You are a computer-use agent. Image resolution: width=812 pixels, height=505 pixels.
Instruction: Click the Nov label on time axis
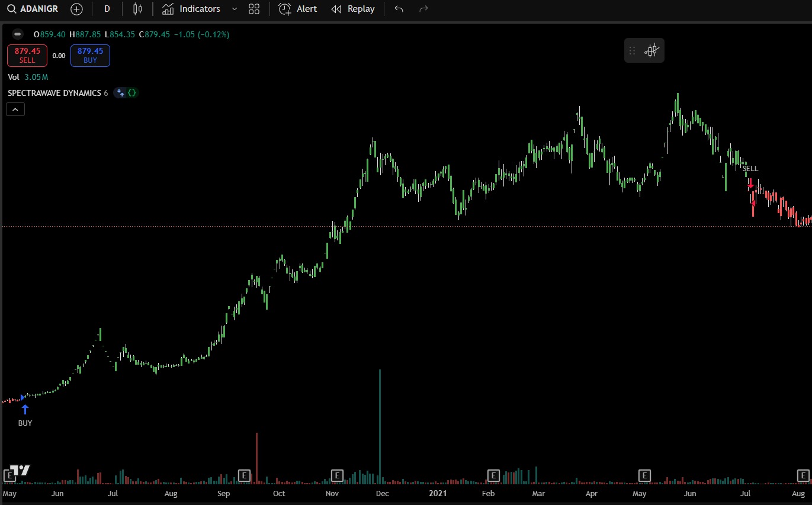[332, 493]
